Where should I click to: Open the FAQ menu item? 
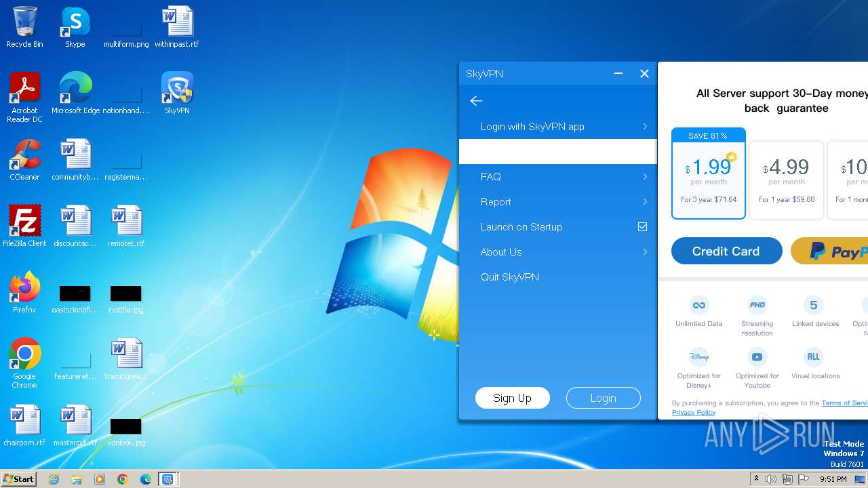[x=557, y=177]
